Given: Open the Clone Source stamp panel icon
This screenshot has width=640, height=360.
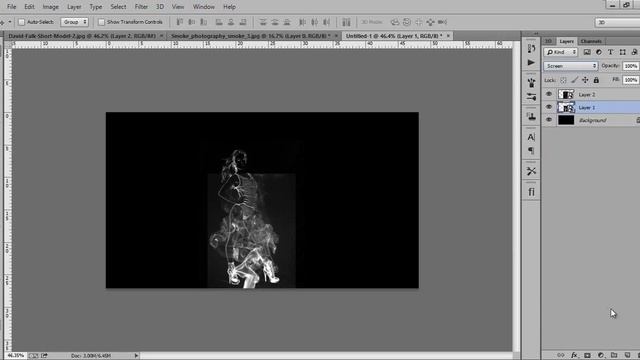Looking at the screenshot, I should pos(531,117).
